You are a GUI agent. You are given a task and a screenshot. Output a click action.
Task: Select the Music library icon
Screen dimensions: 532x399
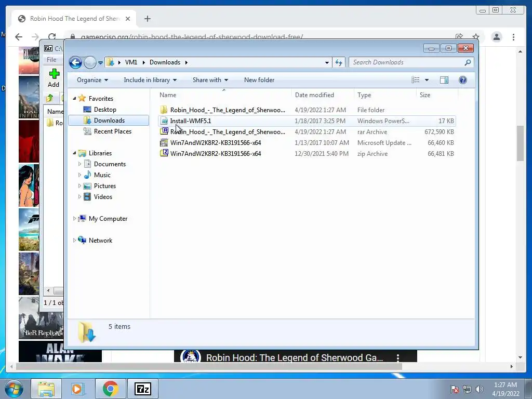(87, 175)
